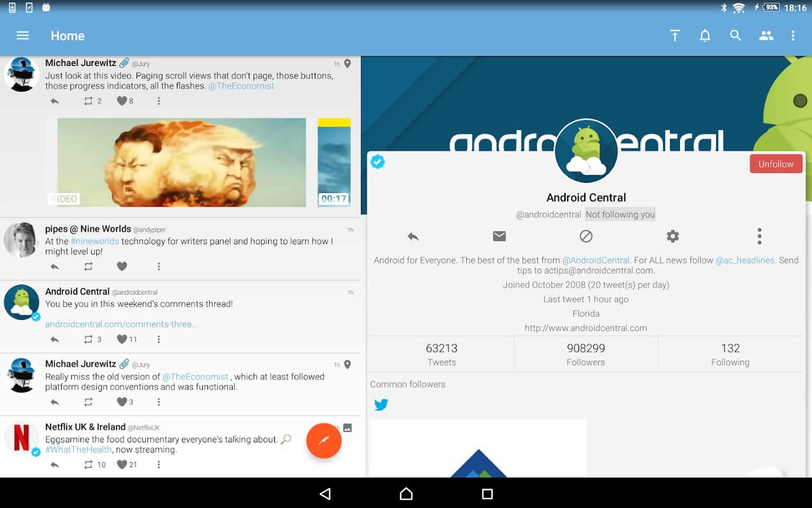
Task: Open notifications bell in toolbar
Action: point(705,36)
